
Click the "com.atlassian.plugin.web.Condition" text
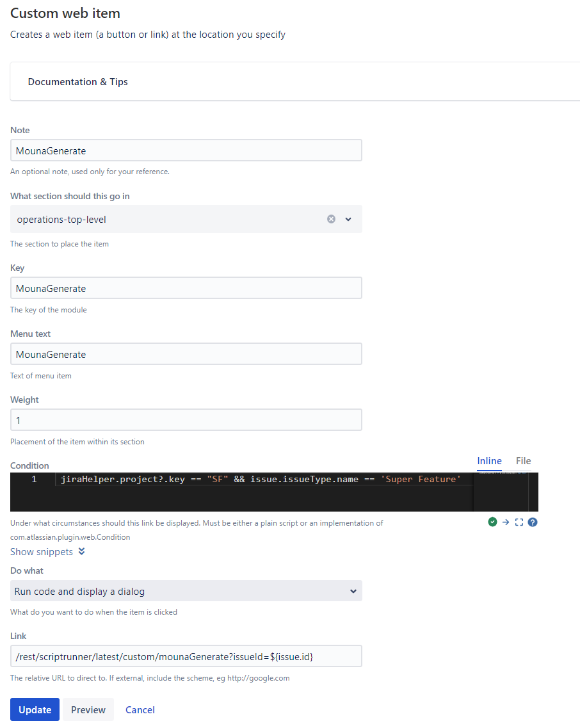point(70,537)
